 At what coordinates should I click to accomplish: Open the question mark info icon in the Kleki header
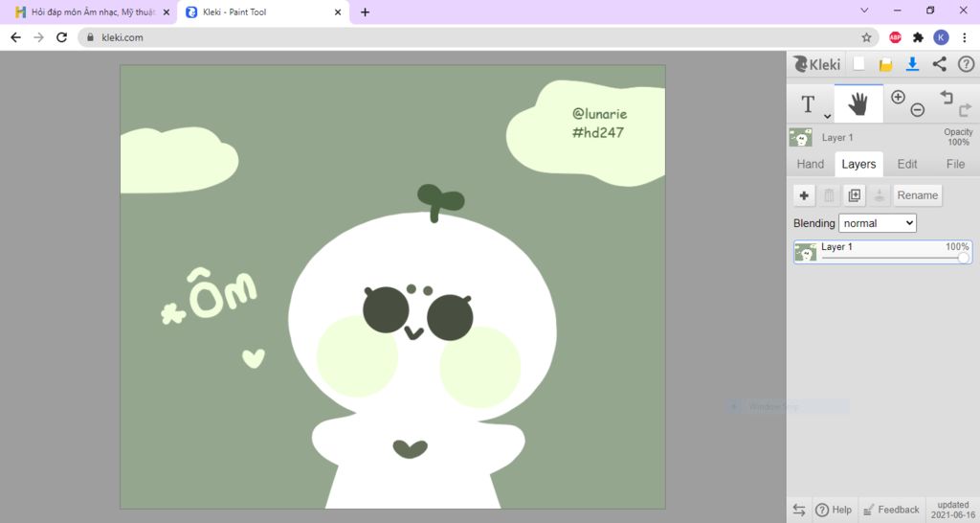click(966, 64)
